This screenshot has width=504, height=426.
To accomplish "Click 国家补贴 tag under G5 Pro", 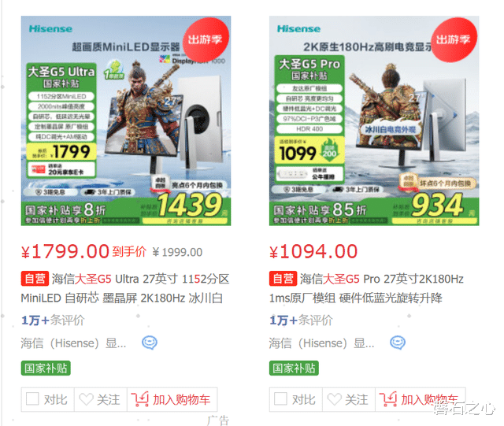I will (294, 369).
